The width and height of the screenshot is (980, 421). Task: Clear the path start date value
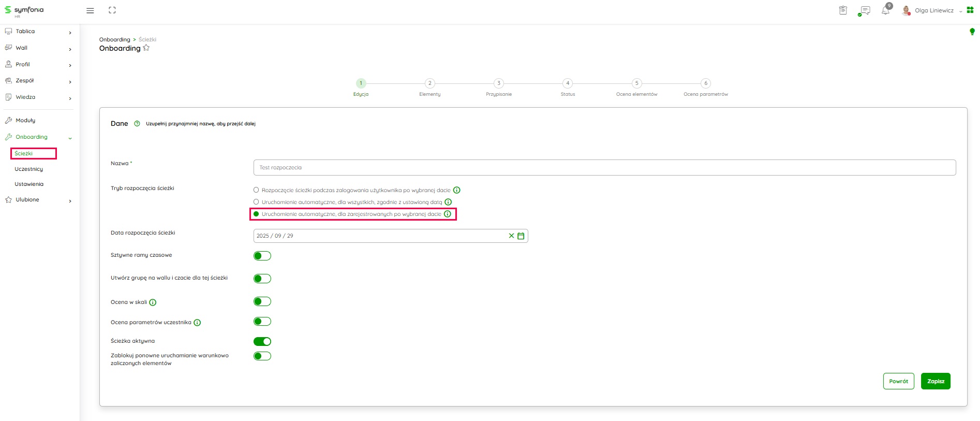[x=511, y=236]
